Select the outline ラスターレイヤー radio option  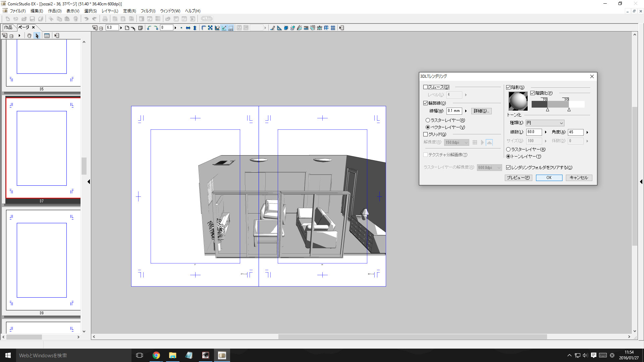428,120
